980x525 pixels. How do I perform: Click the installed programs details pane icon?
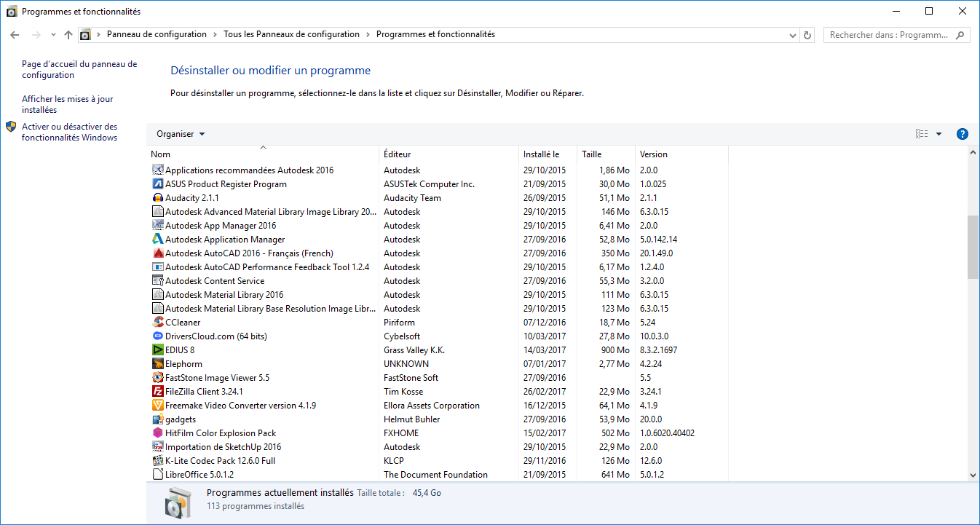click(x=178, y=503)
